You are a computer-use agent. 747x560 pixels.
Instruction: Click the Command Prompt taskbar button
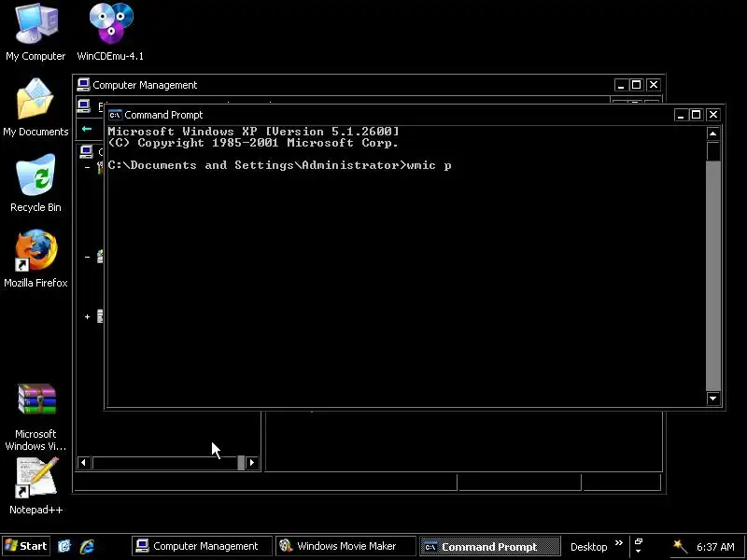coord(489,546)
